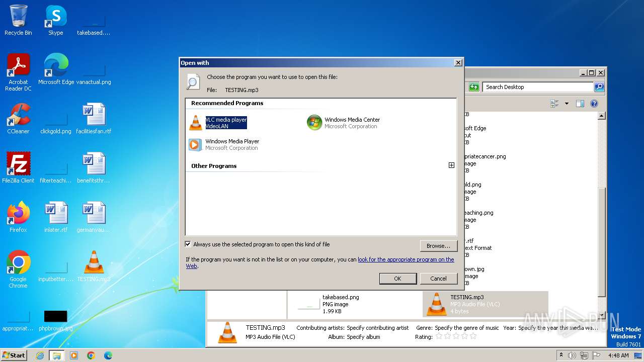
Task: Click the Browse... button
Action: coord(438,246)
